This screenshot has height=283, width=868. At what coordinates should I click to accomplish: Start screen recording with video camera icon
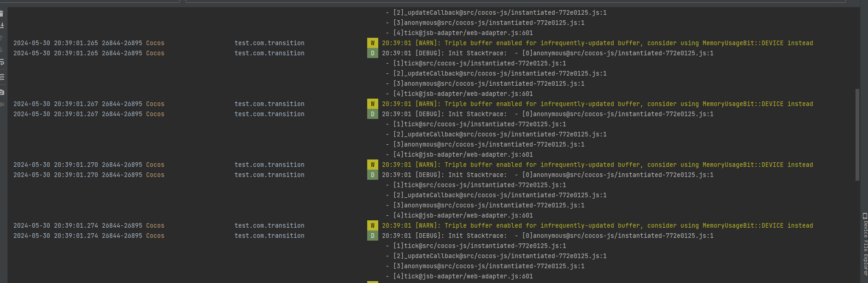2,104
